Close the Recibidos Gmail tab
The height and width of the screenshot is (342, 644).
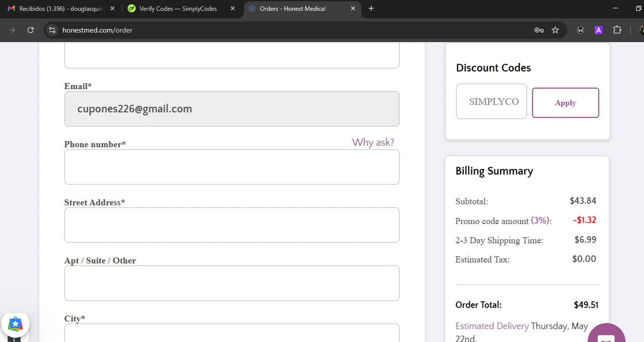pos(113,9)
